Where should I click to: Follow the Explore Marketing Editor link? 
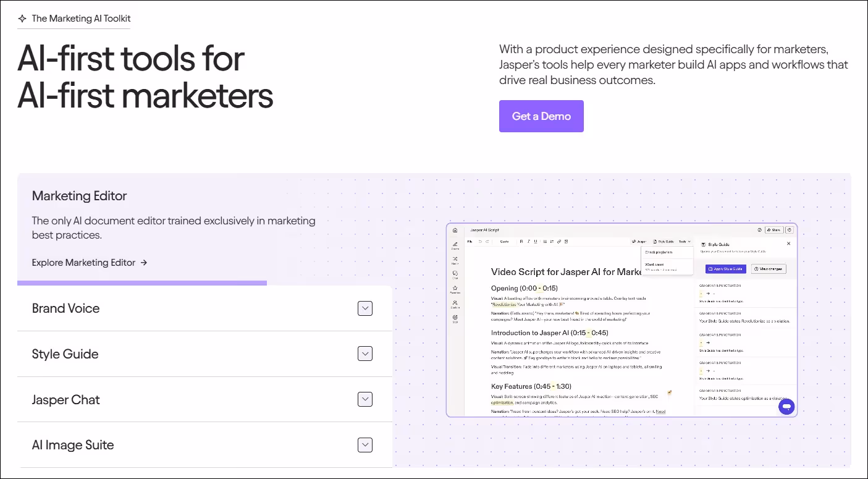coord(85,262)
